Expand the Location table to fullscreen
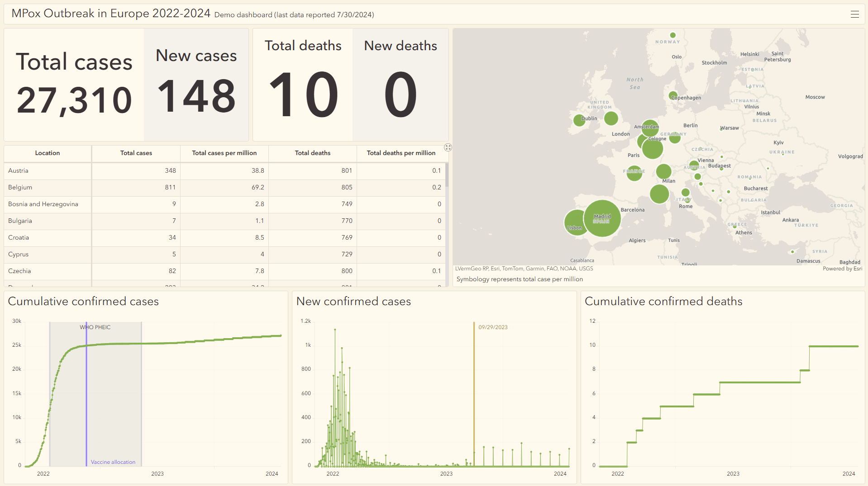868x486 pixels. click(x=448, y=147)
